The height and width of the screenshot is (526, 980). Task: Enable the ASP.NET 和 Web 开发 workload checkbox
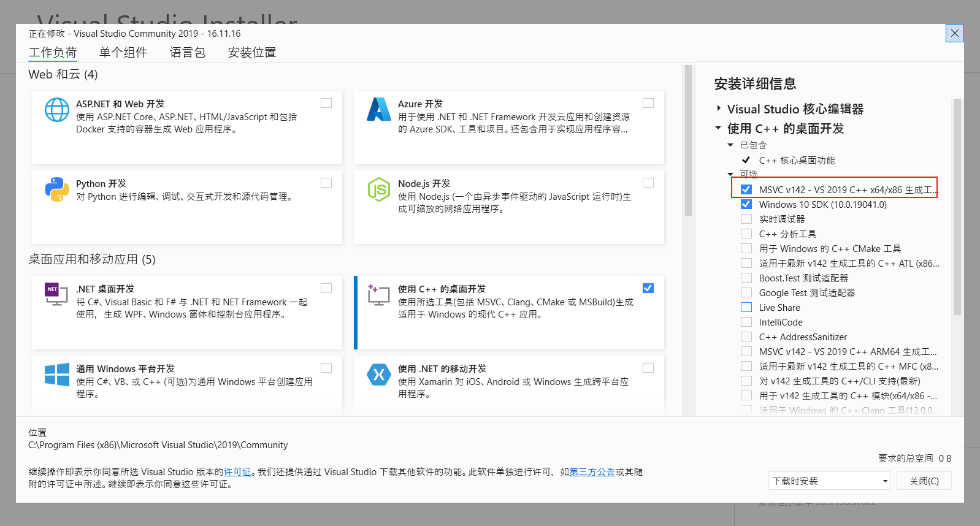(326, 103)
